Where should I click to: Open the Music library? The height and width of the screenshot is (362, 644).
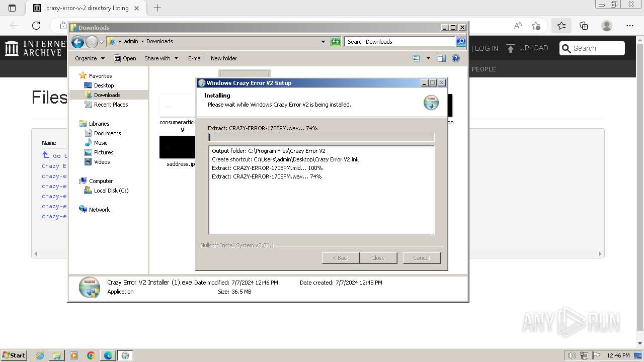tap(101, 143)
